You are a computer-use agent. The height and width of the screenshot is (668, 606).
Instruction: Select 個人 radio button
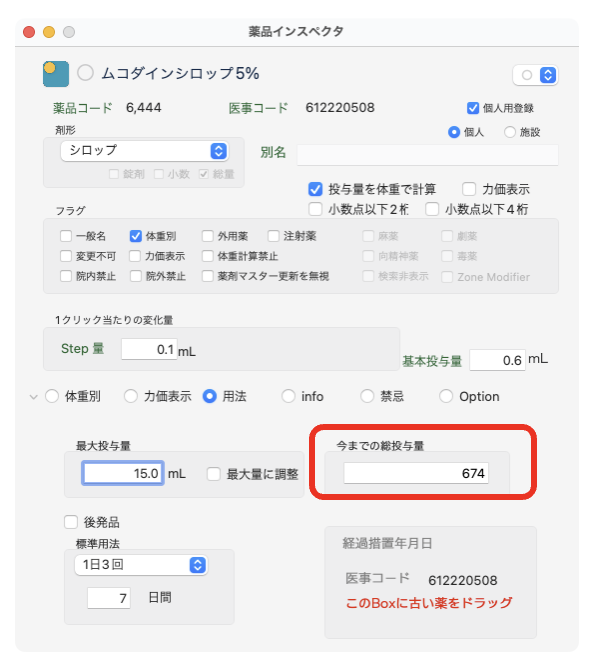point(454,132)
